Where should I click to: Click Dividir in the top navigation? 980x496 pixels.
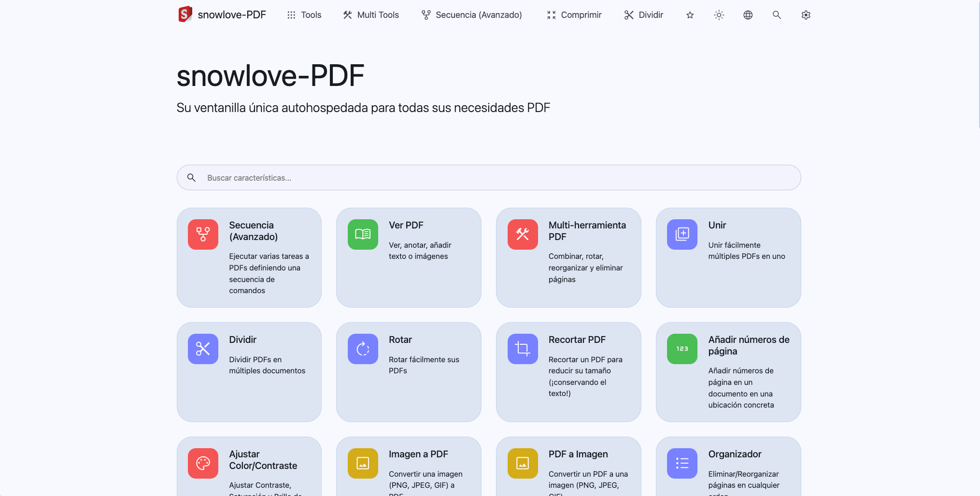pos(643,15)
